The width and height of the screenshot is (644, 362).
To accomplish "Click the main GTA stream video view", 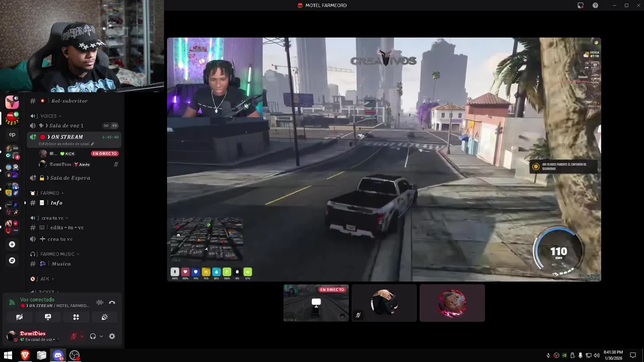I will tap(384, 159).
